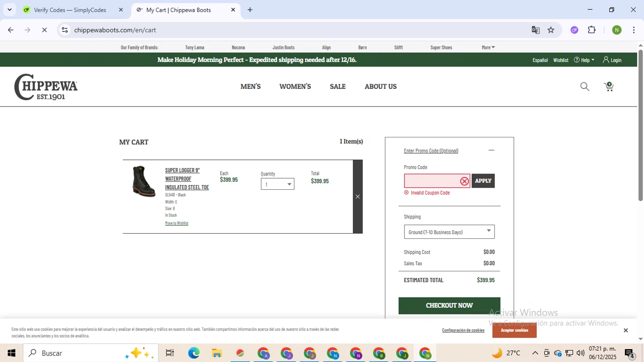The height and width of the screenshot is (362, 644).
Task: Proceed with Checkout Now button
Action: [x=449, y=306]
